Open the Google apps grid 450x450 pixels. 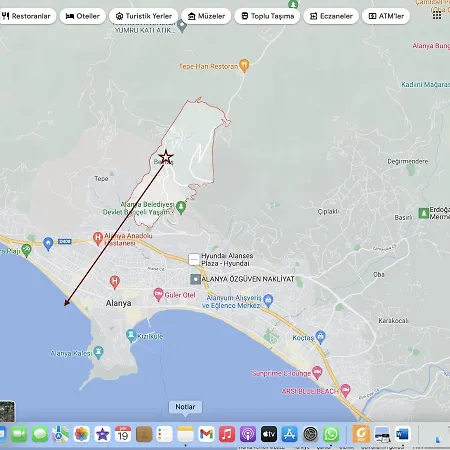tap(437, 15)
